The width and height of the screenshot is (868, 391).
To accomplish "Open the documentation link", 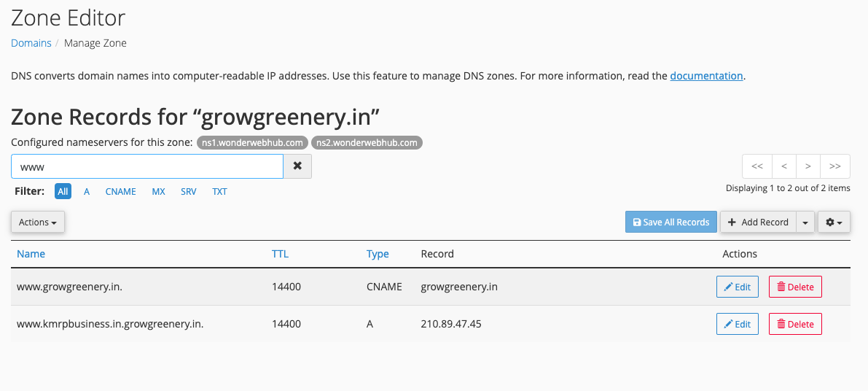I will pos(706,76).
